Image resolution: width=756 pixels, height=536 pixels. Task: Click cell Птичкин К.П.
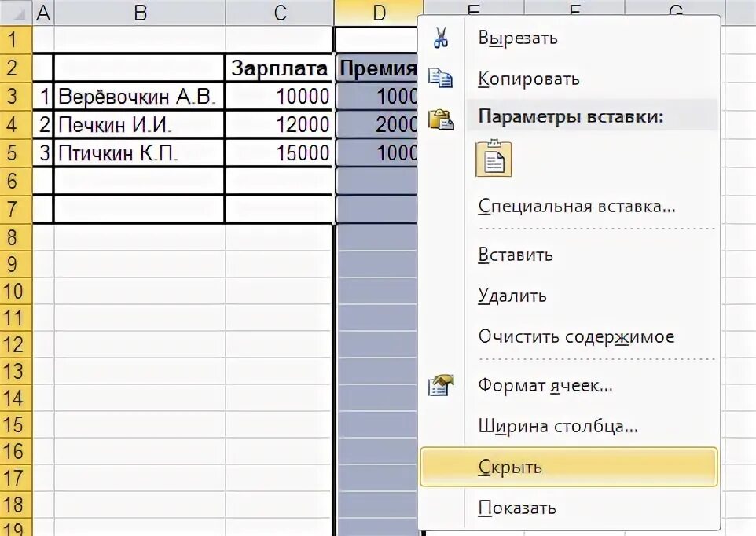(x=139, y=152)
